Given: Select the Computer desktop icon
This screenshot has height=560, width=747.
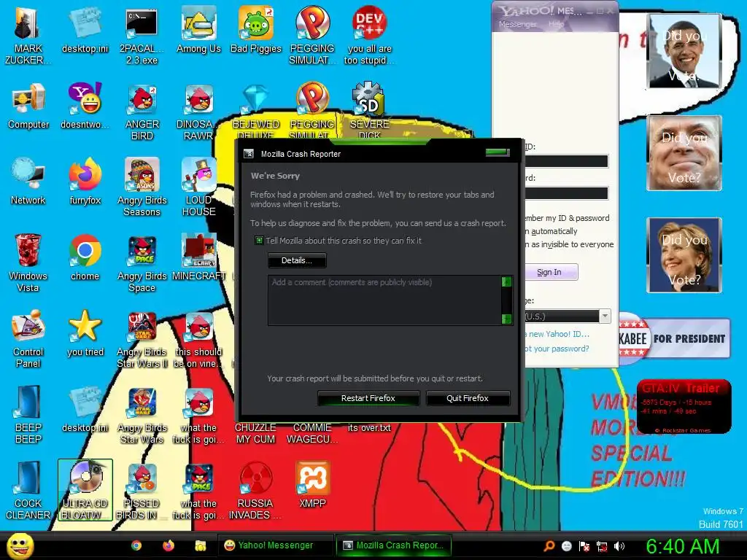Looking at the screenshot, I should 28,106.
